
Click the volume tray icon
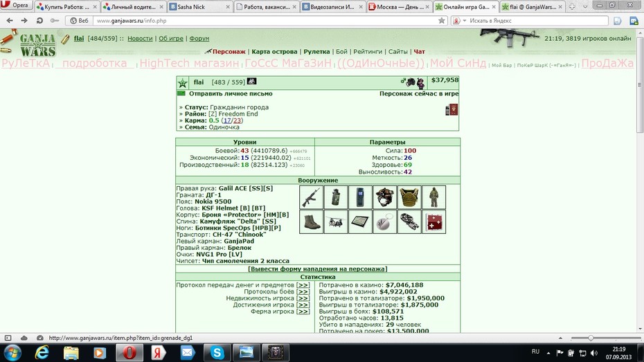coord(594,352)
